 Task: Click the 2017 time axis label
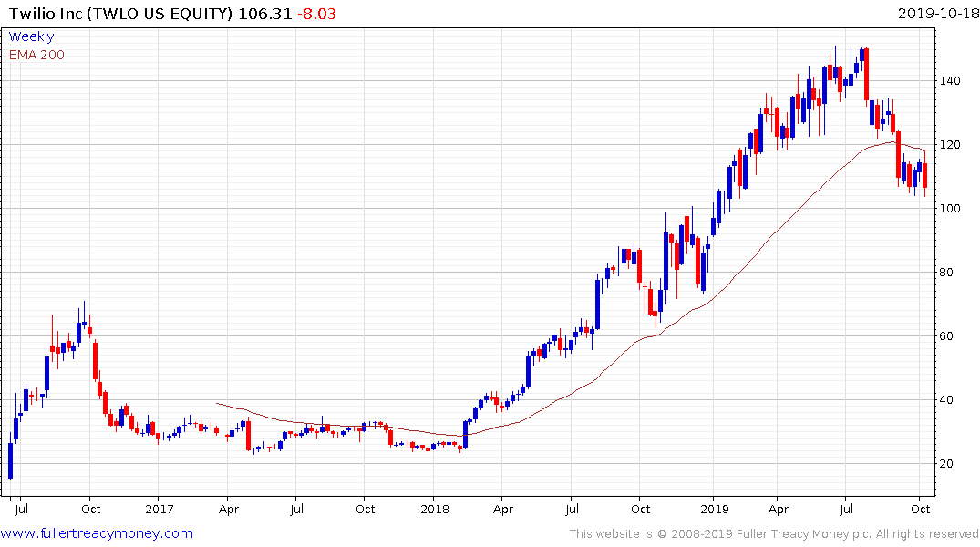(x=160, y=509)
